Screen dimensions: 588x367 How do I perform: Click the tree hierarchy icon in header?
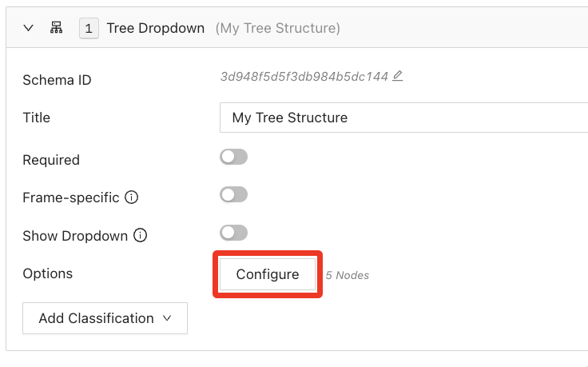click(57, 28)
